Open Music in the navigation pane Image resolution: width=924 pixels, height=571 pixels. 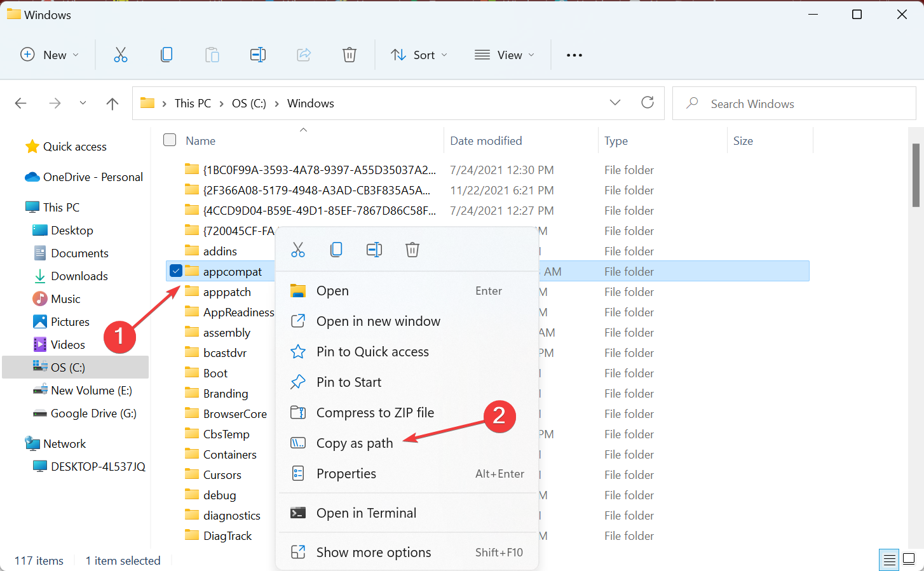pos(57,299)
